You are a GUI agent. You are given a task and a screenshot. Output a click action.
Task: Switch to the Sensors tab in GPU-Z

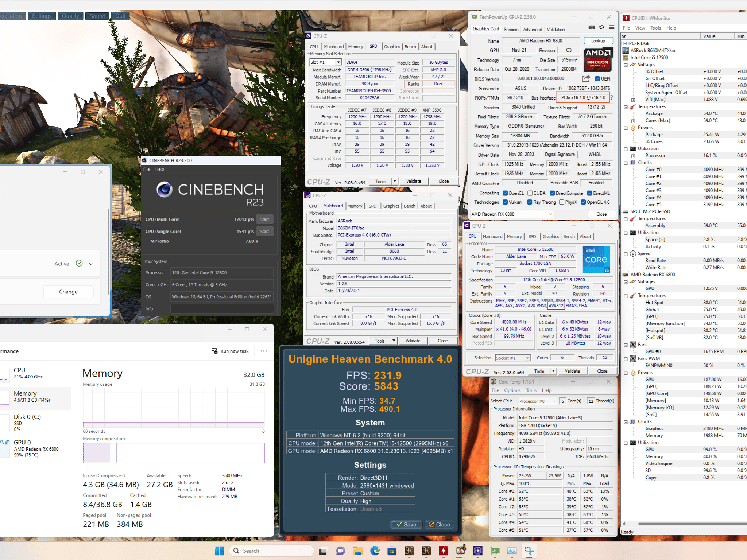[x=511, y=30]
